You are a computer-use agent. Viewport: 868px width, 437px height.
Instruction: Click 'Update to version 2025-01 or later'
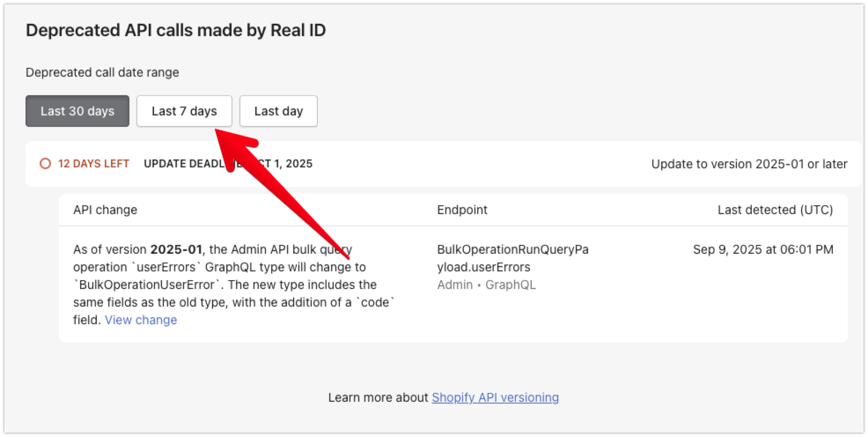[x=749, y=164]
